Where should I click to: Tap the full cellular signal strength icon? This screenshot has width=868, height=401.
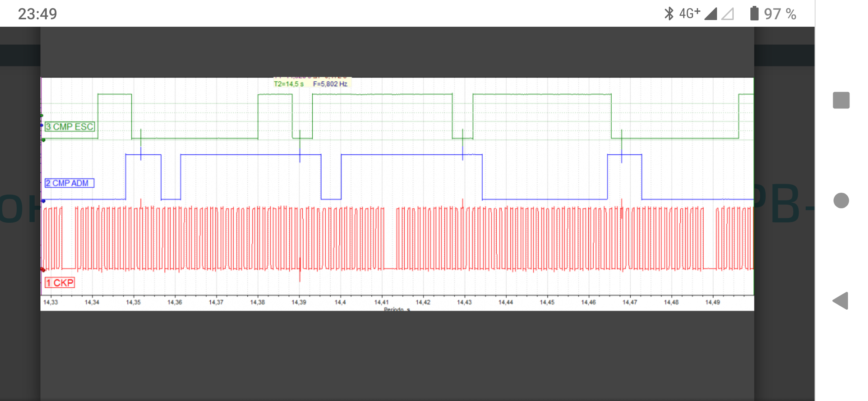711,14
